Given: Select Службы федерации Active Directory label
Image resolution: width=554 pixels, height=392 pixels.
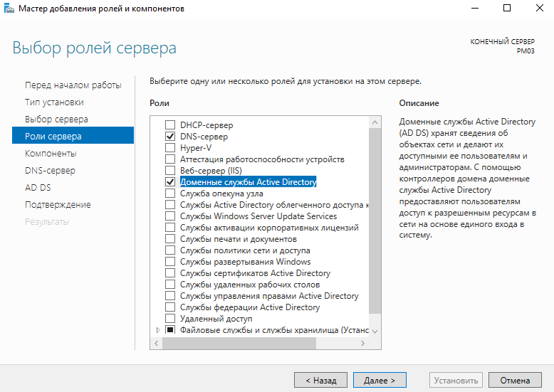Looking at the screenshot, I should pyautogui.click(x=250, y=307).
